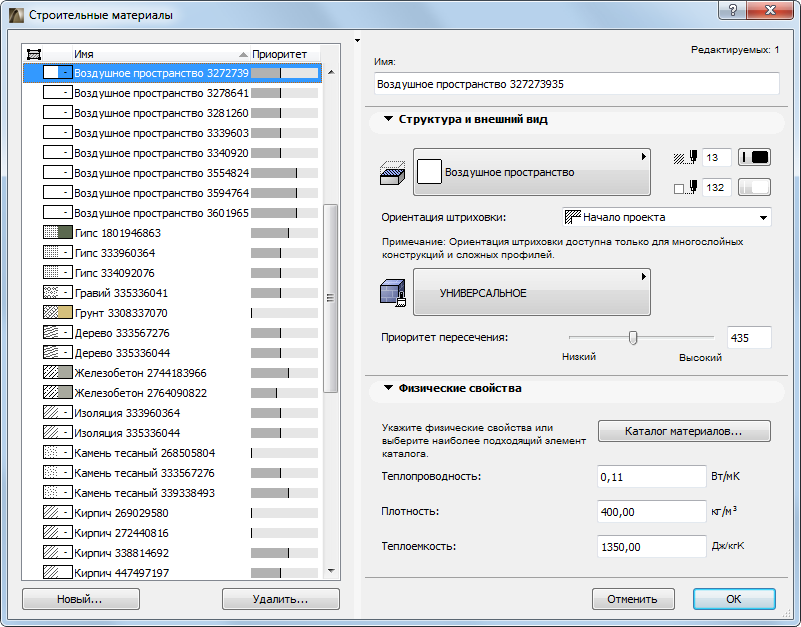Viewport: 801px width, 627px height.
Task: Collapse the Физические свойства section
Action: (x=388, y=388)
